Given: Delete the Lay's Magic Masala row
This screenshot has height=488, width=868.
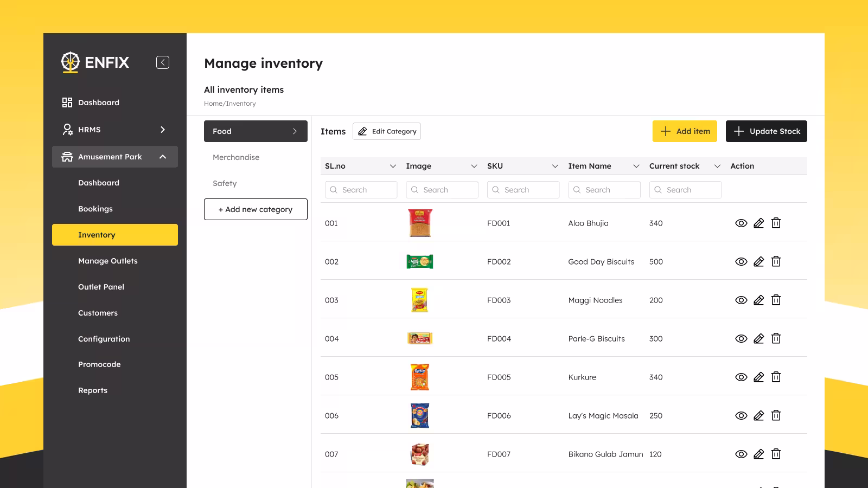Looking at the screenshot, I should [x=776, y=415].
